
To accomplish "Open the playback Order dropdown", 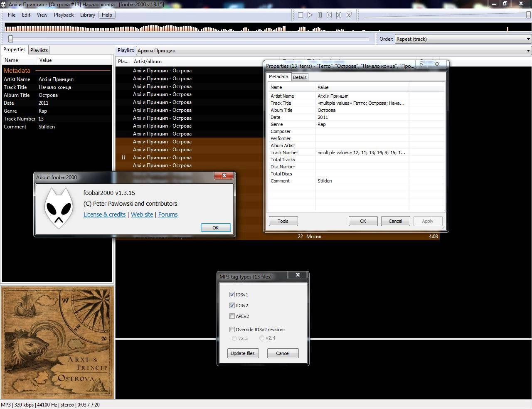I will point(463,39).
